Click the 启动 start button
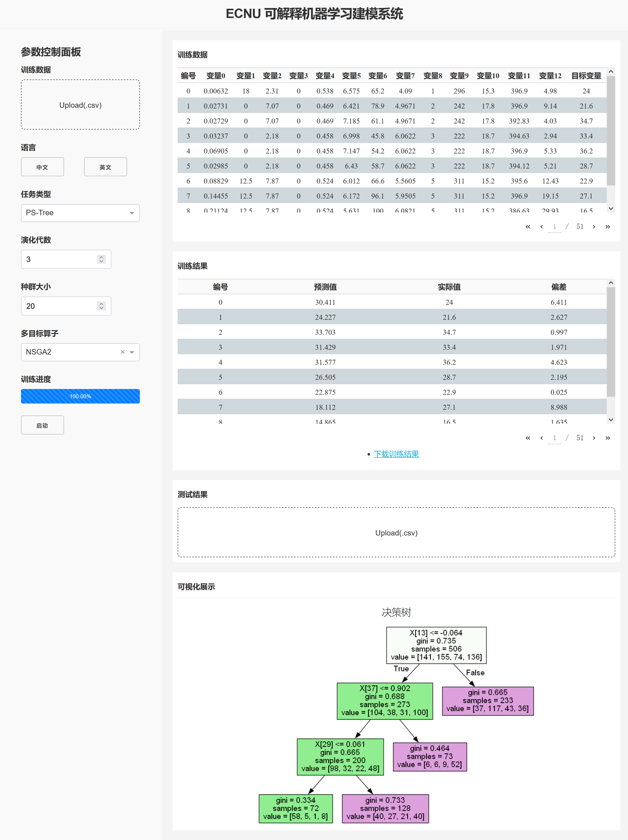 click(x=42, y=425)
